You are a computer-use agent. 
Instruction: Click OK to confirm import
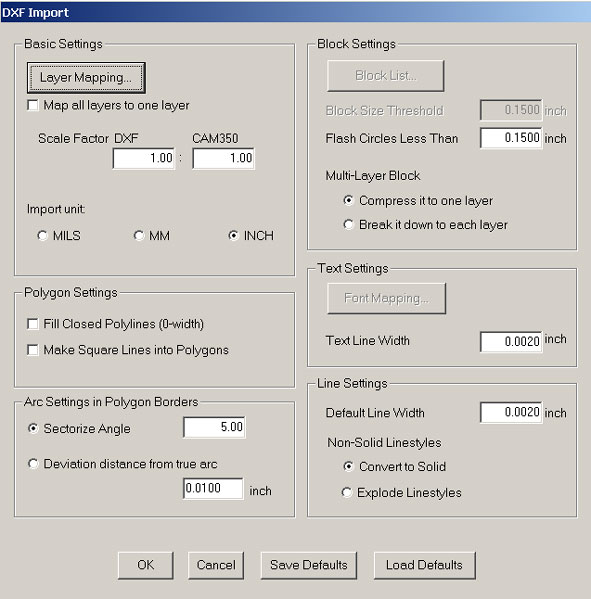146,565
